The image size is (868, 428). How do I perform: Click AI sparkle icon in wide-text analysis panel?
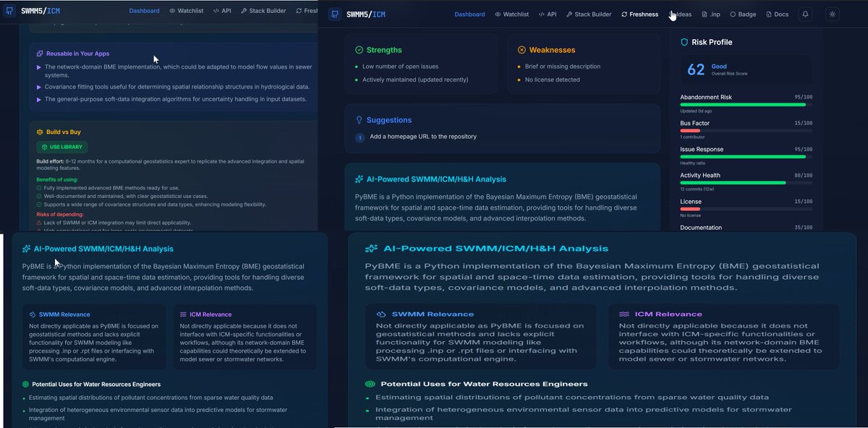371,248
